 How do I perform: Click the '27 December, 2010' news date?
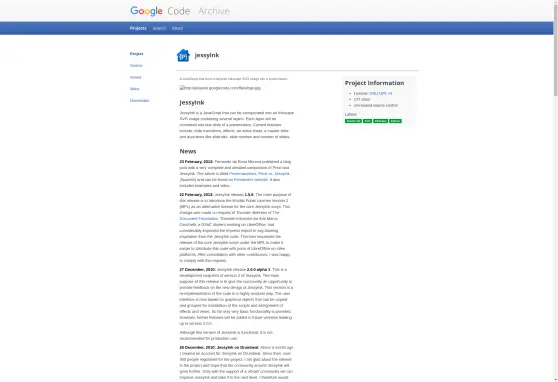click(x=198, y=270)
